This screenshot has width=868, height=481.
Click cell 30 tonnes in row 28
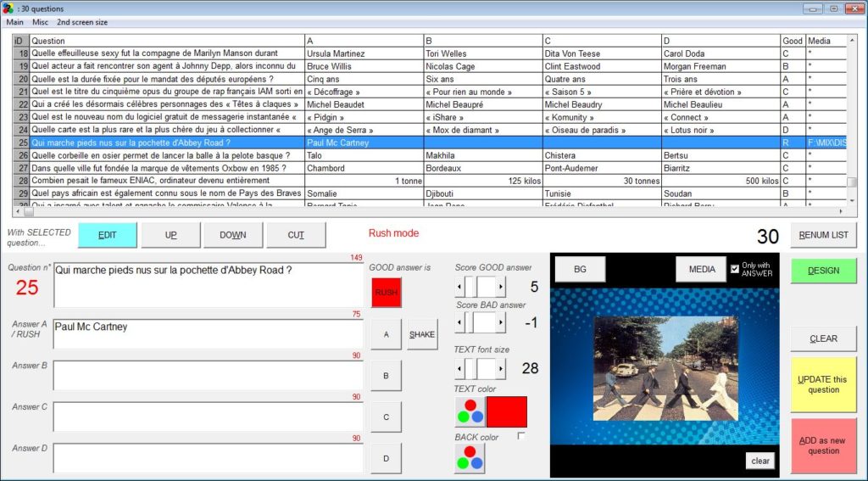coord(602,181)
